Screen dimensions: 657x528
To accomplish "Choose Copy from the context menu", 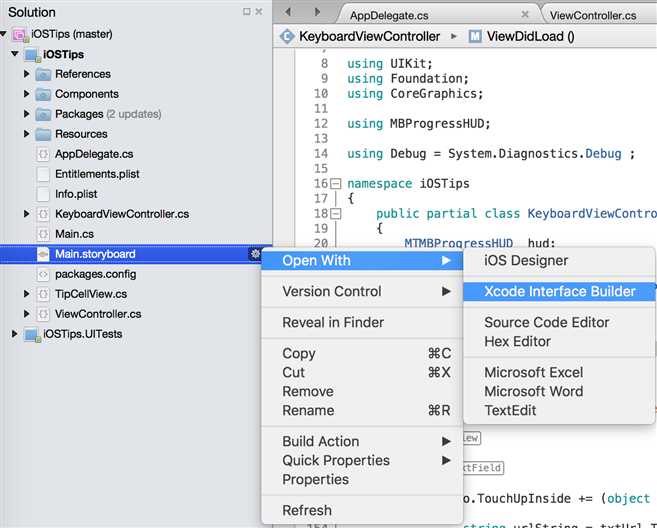I will pos(362,353).
